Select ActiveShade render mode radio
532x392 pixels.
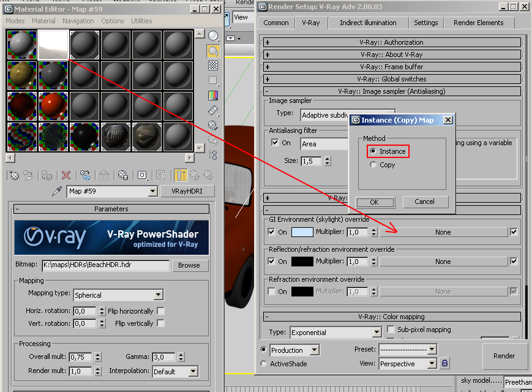point(263,363)
